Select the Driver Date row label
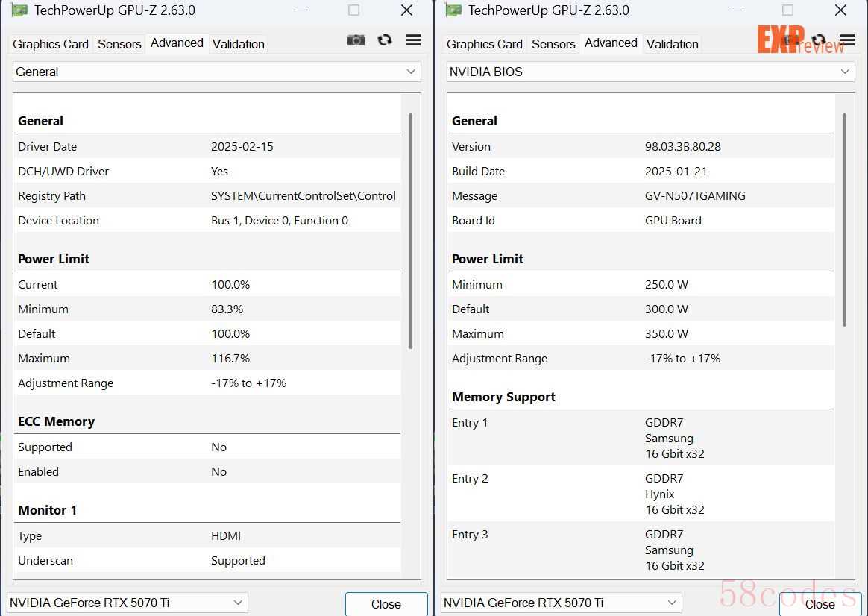This screenshot has height=616, width=868. tap(48, 147)
